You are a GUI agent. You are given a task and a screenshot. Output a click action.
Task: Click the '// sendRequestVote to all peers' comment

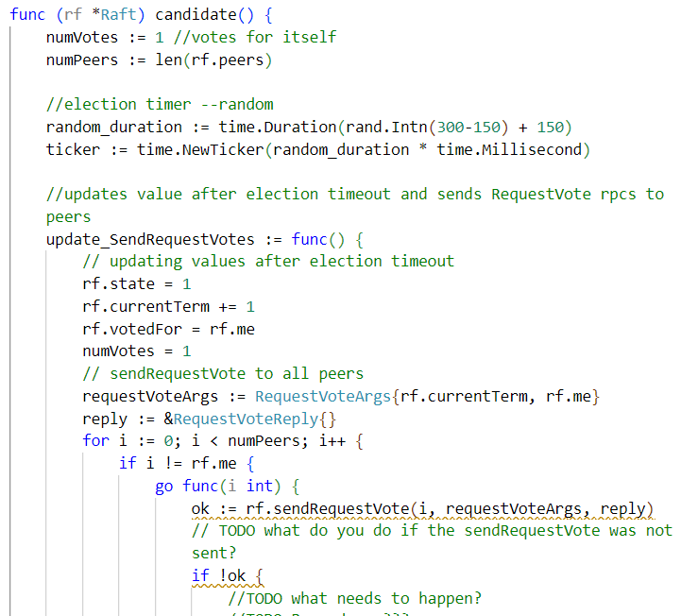click(x=223, y=373)
